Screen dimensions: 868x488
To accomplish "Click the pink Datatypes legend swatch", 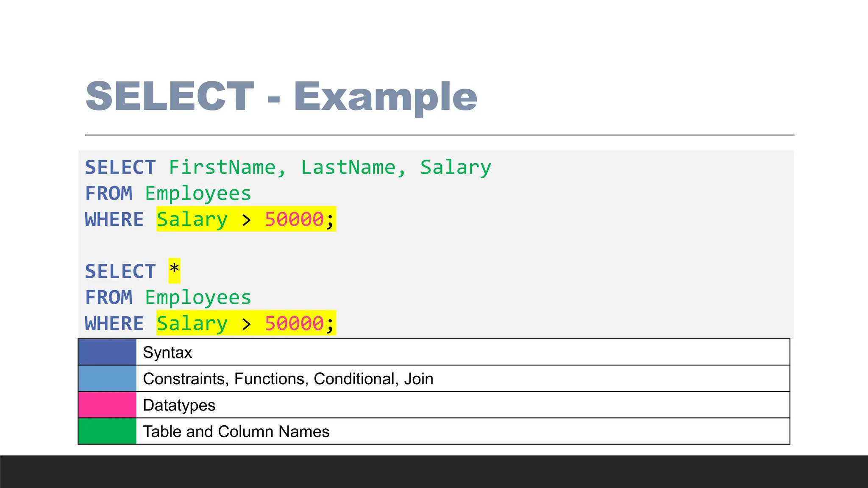I will tap(107, 405).
